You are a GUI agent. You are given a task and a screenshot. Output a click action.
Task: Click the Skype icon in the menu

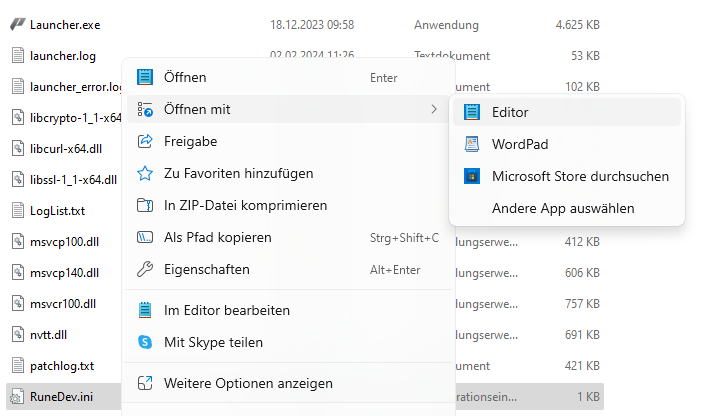pos(145,342)
